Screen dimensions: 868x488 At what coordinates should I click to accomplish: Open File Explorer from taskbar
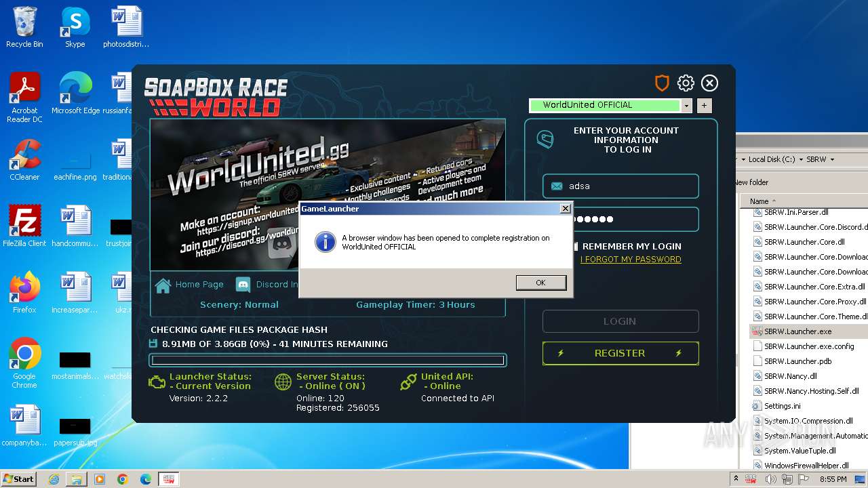click(x=77, y=479)
